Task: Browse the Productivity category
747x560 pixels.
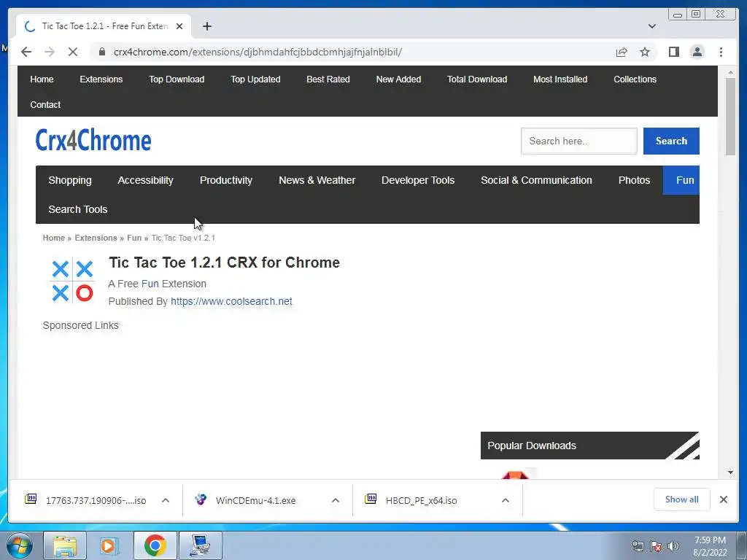Action: (226, 180)
